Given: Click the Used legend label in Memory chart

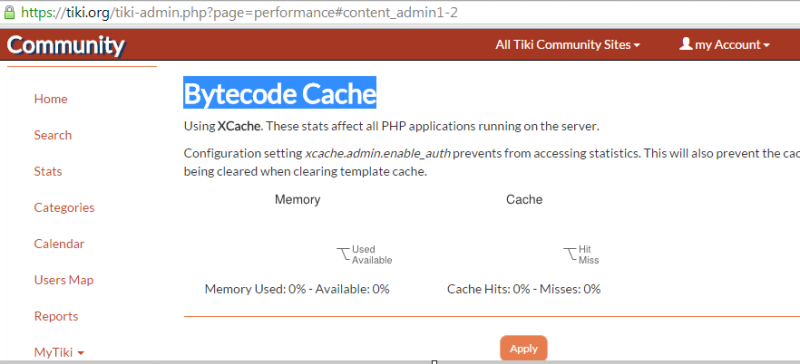Looking at the screenshot, I should coord(363,249).
